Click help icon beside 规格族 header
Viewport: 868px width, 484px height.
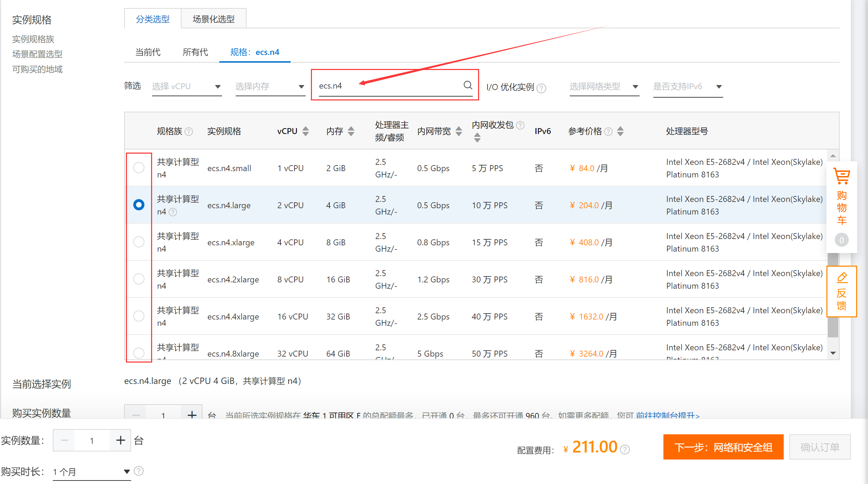click(x=189, y=132)
